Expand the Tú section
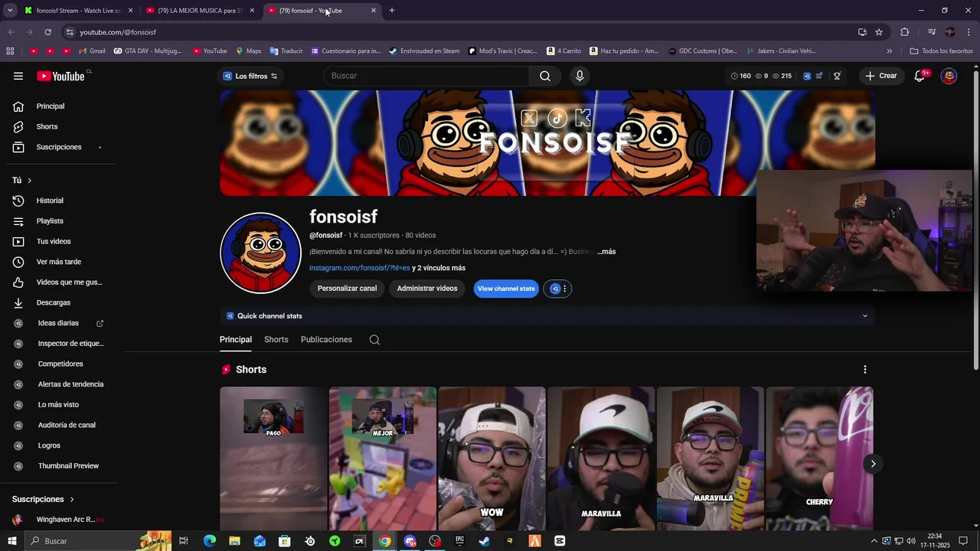The width and height of the screenshot is (980, 551). 22,181
